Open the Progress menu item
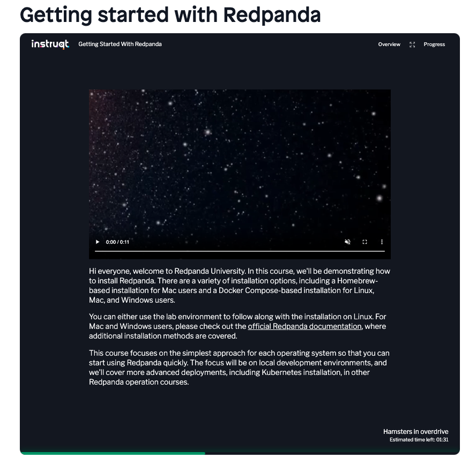The height and width of the screenshot is (458, 476). tap(434, 44)
